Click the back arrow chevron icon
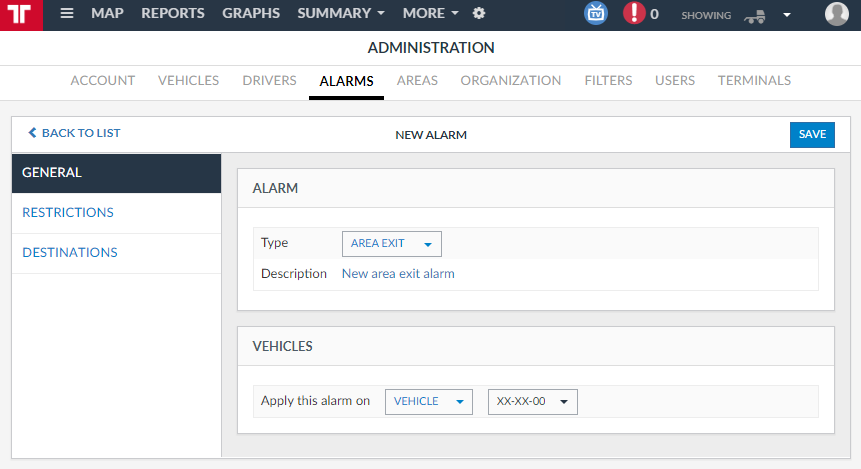 click(32, 132)
